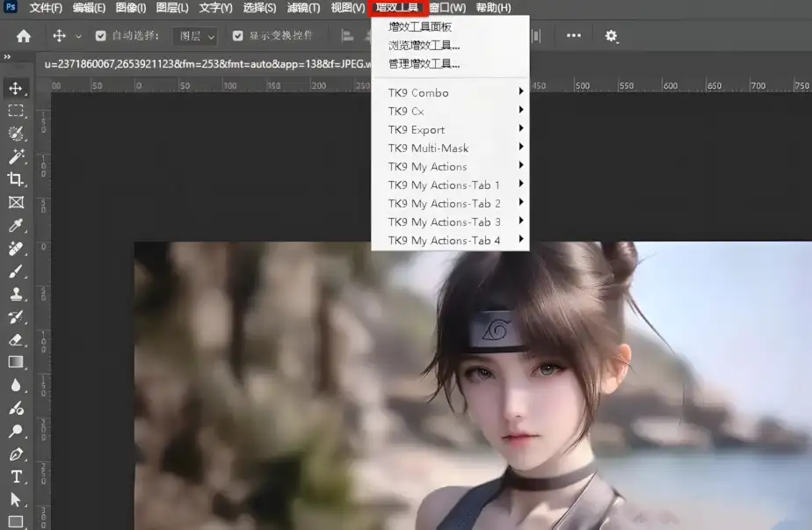
Task: Open the 图像(I) menu
Action: click(130, 8)
